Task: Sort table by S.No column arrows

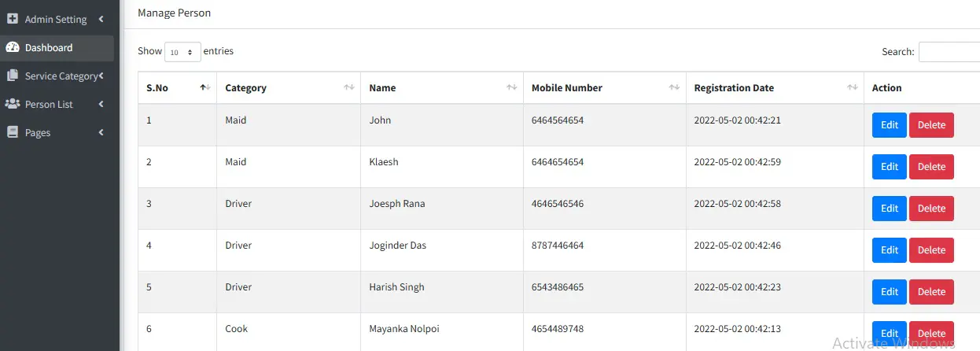Action: [x=204, y=88]
